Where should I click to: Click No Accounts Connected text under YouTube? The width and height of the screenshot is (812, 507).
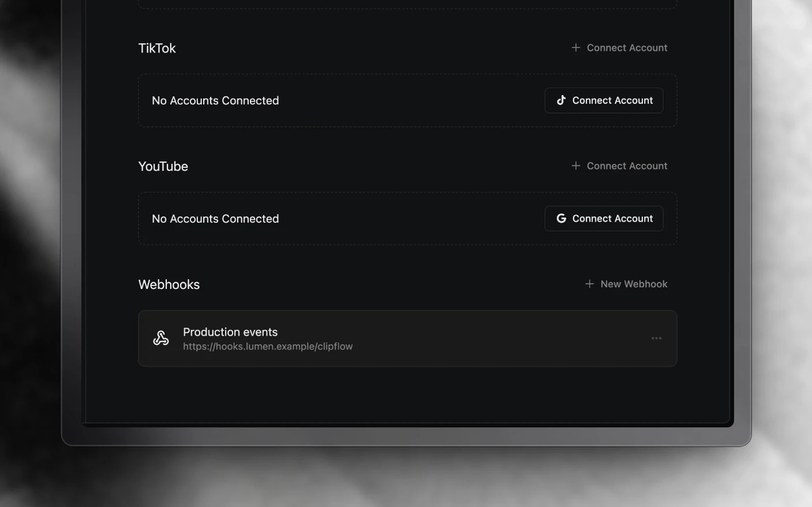coord(215,219)
